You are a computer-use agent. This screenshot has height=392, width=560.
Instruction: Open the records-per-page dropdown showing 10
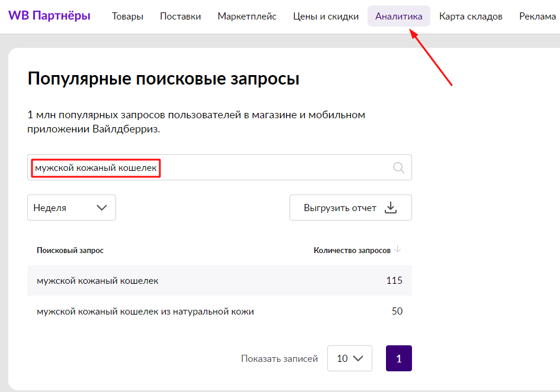click(349, 358)
